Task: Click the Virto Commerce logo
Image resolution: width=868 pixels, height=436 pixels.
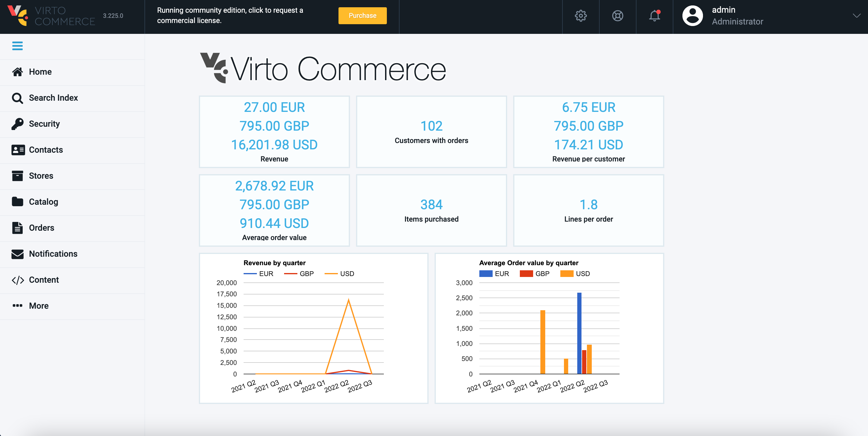Action: click(50, 16)
